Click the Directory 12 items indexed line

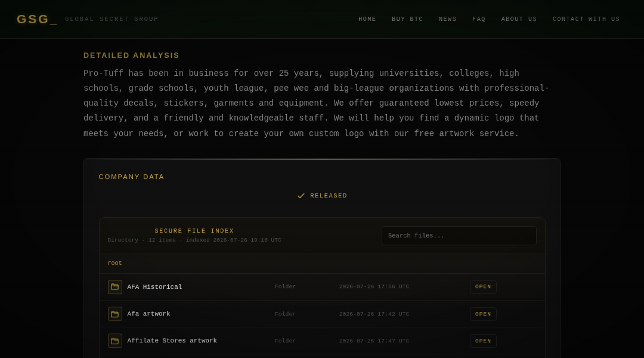click(x=194, y=240)
